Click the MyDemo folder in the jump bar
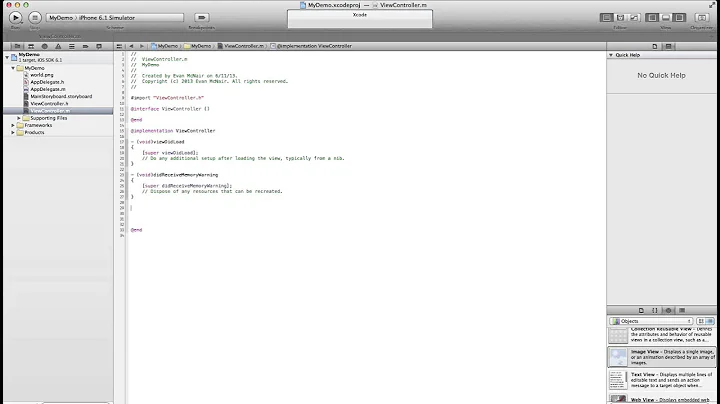The image size is (720, 404). [198, 46]
